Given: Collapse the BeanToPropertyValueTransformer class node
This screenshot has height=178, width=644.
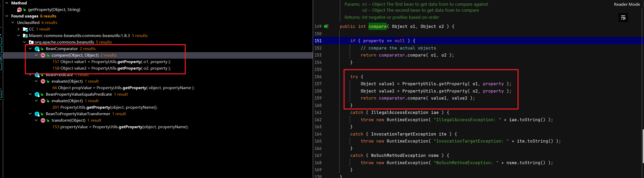Looking at the screenshot, I should click(30, 114).
